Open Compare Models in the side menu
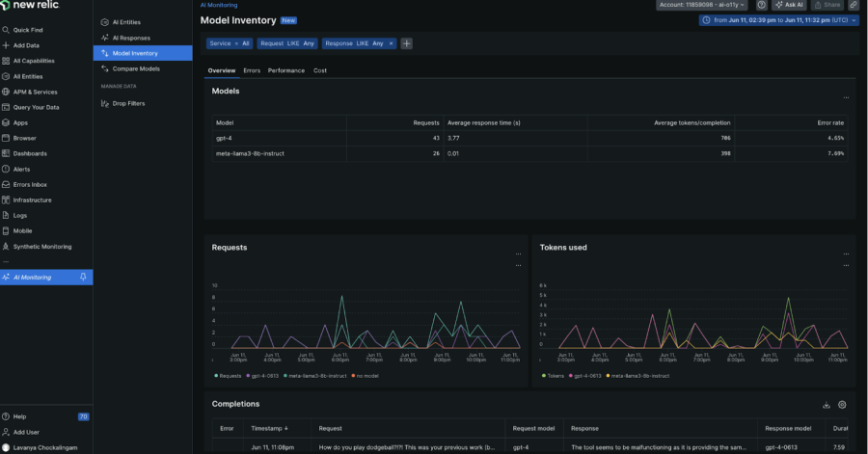Image resolution: width=868 pixels, height=454 pixels. coord(136,68)
